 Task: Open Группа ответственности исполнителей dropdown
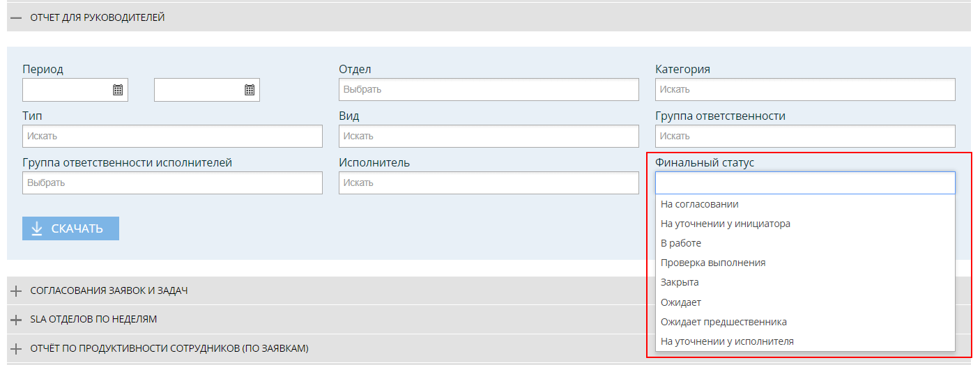point(172,183)
